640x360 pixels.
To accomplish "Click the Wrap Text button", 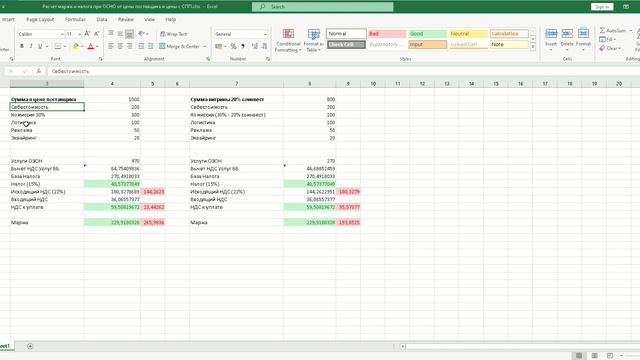I will pos(173,34).
